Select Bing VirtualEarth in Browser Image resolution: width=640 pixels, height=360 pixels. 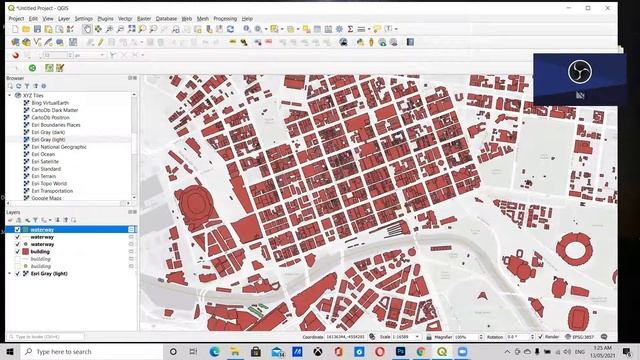pyautogui.click(x=50, y=103)
